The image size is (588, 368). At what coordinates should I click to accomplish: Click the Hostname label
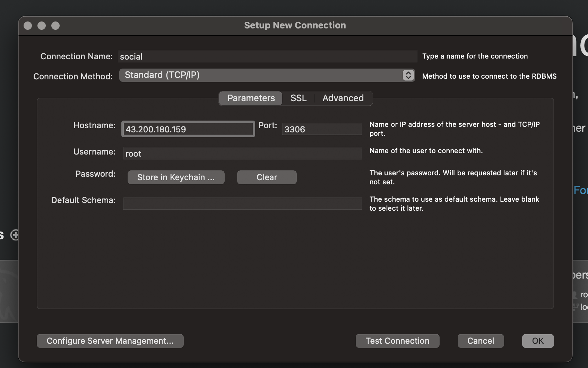coord(94,125)
